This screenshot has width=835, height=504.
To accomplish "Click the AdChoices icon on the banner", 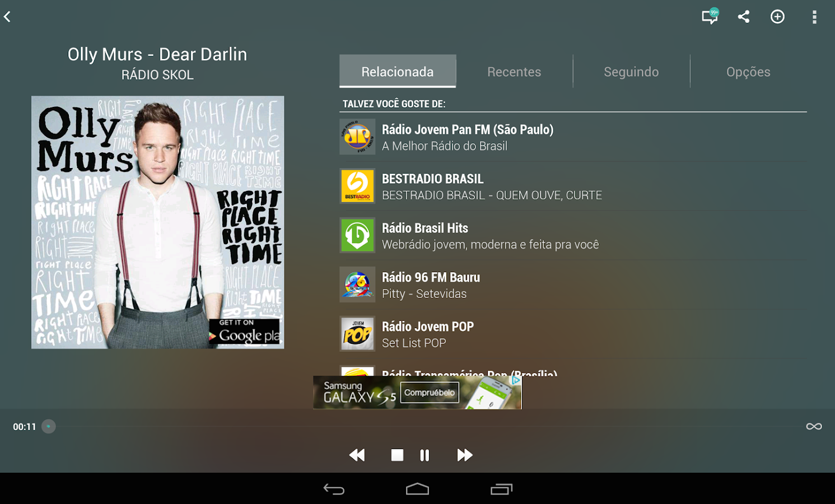I will click(516, 380).
